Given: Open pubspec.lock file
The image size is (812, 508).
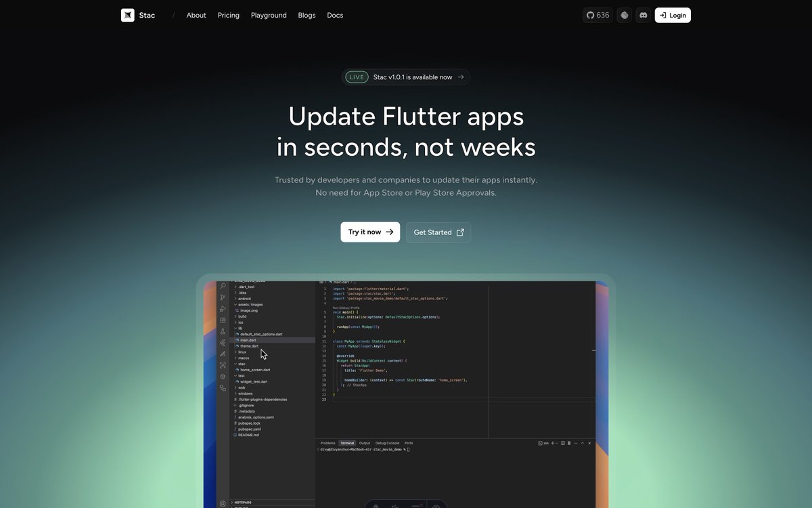Looking at the screenshot, I should 248,423.
